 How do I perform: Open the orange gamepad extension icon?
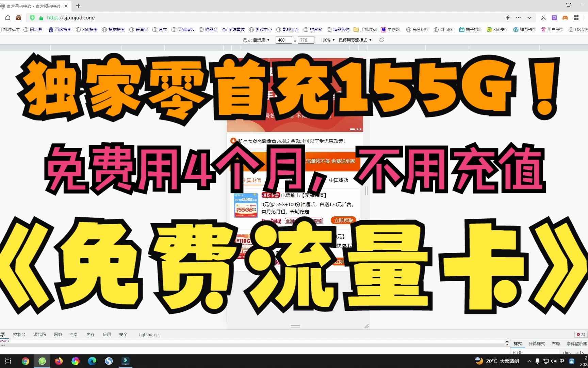click(565, 18)
